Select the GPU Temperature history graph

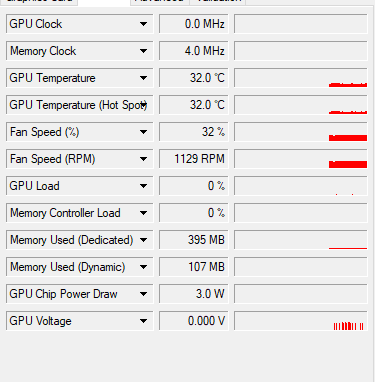(x=301, y=78)
